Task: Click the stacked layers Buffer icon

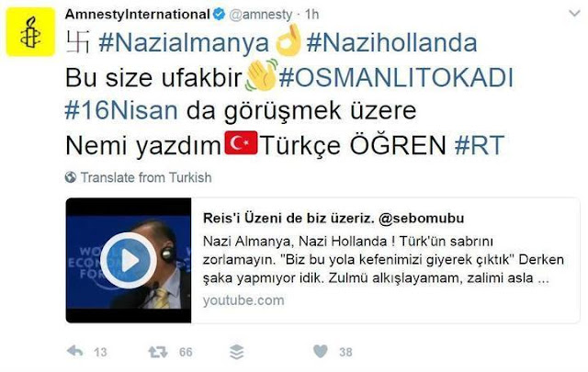Action: pos(237,352)
